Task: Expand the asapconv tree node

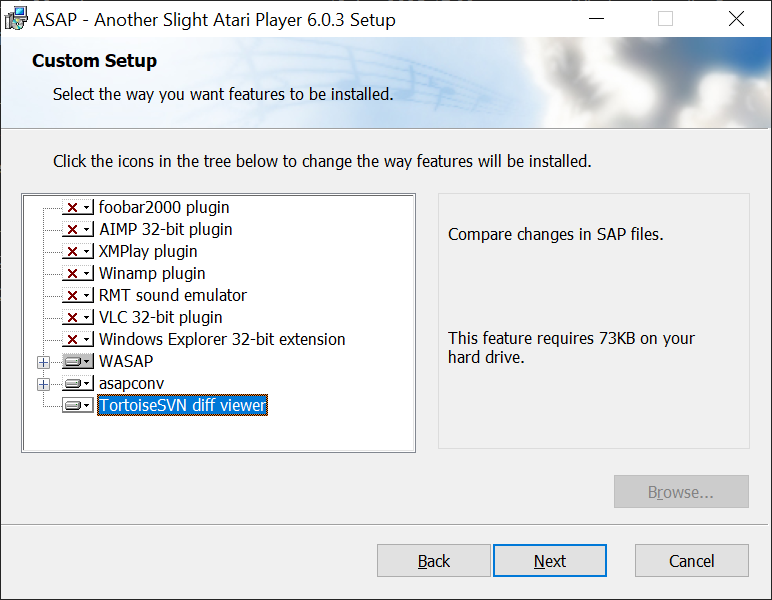Action: coord(43,384)
